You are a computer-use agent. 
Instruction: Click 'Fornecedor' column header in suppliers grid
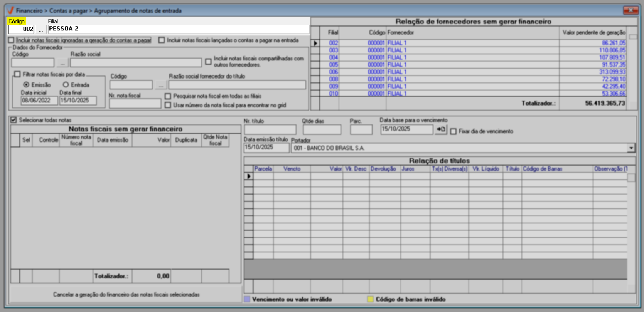click(400, 33)
